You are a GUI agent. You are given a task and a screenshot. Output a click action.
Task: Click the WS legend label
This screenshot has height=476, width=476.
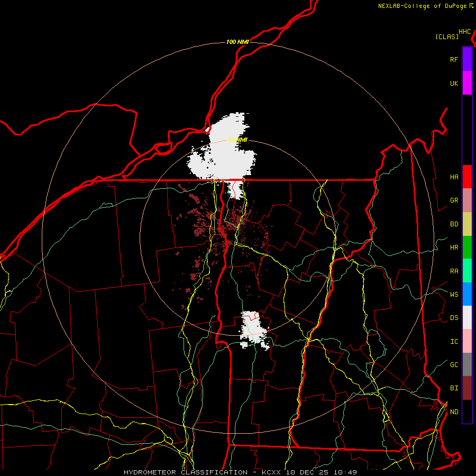tap(454, 294)
